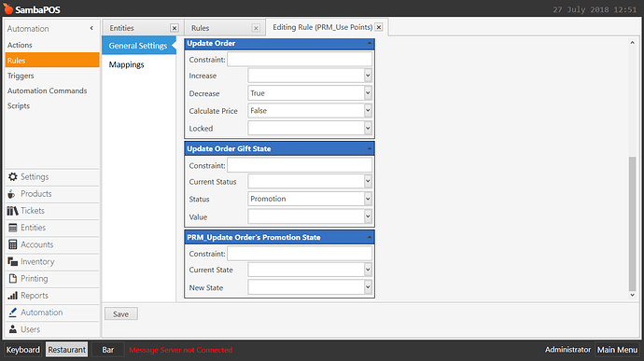Click the SambaPOS logo icon

(7, 8)
